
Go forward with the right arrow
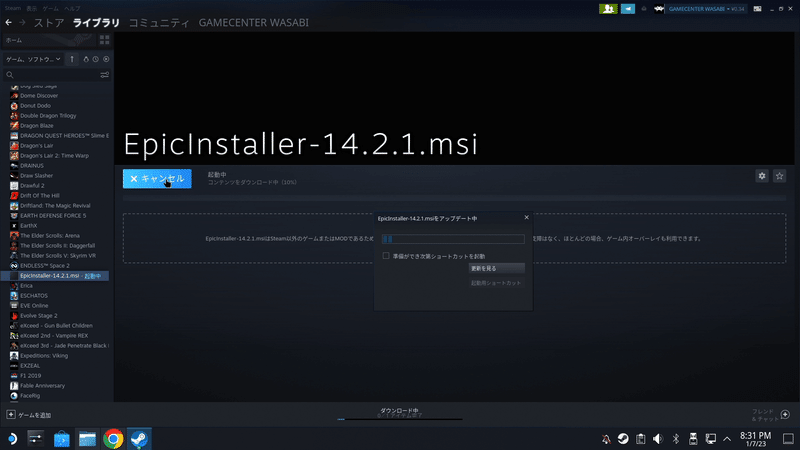22,22
